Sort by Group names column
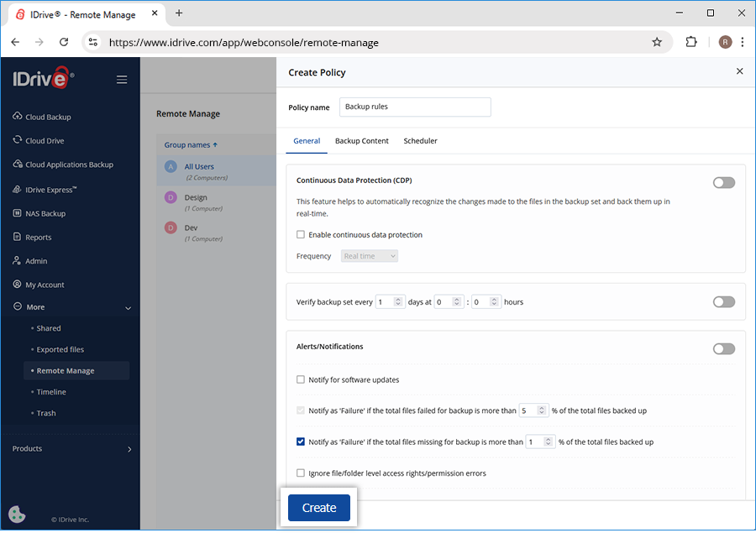 click(x=191, y=144)
